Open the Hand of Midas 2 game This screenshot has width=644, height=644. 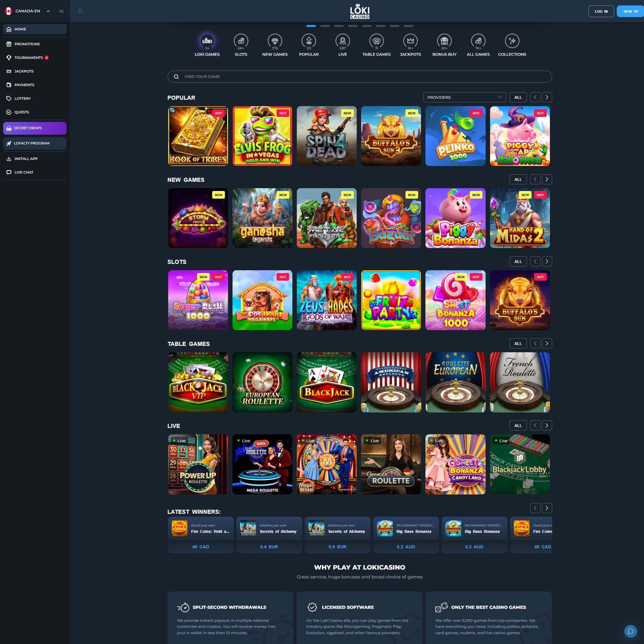point(520,218)
